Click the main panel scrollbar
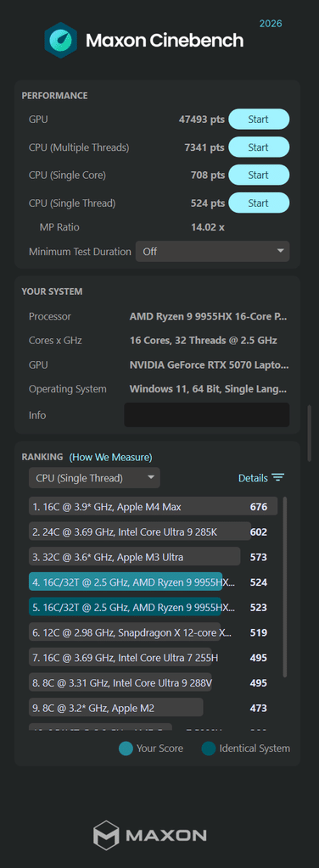 coord(310,433)
